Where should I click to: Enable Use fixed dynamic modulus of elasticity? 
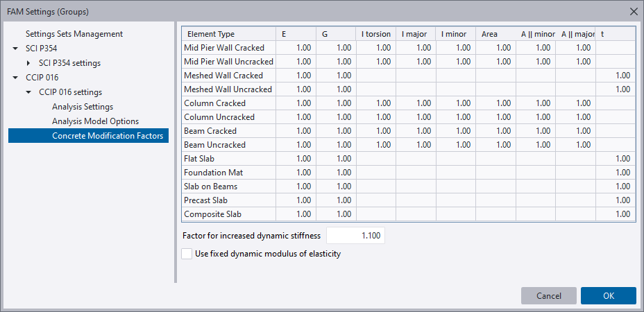point(187,254)
